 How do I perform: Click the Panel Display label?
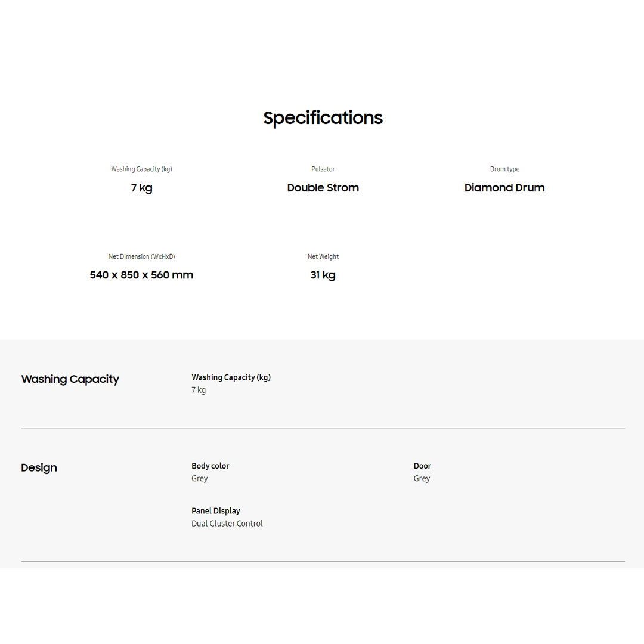[215, 511]
